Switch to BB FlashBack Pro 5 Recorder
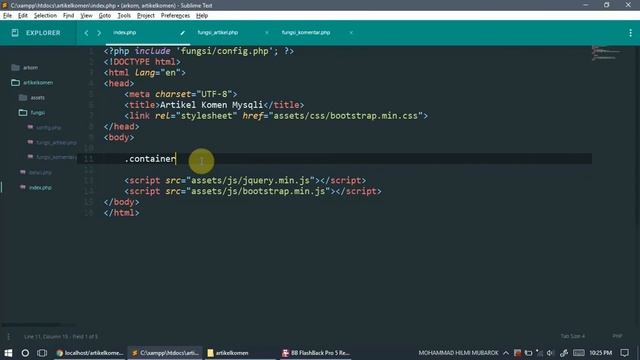This screenshot has height=360, width=640. pyautogui.click(x=316, y=353)
